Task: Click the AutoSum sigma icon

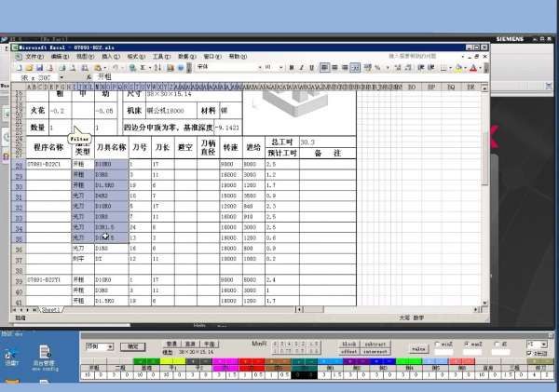Action: pos(143,68)
